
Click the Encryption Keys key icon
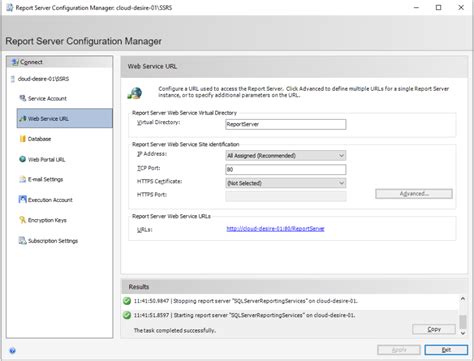(x=22, y=220)
